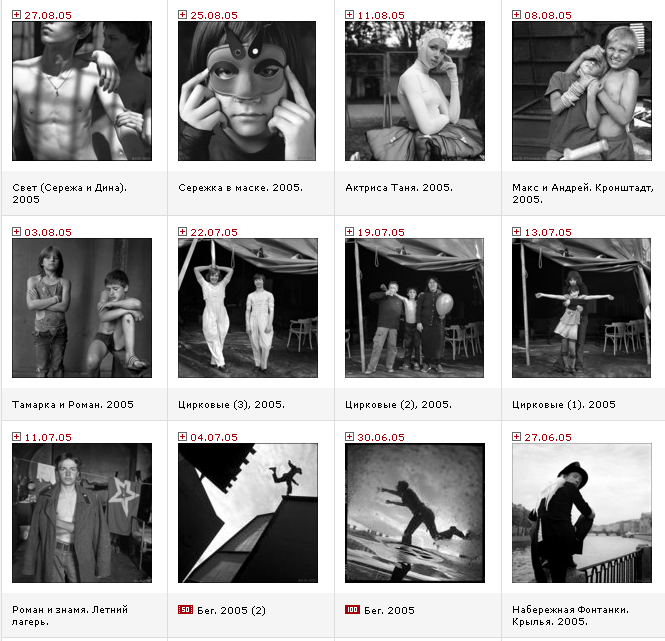The height and width of the screenshot is (641, 665).
Task: Open the date link 27.06.05
Action: pyautogui.click(x=548, y=437)
